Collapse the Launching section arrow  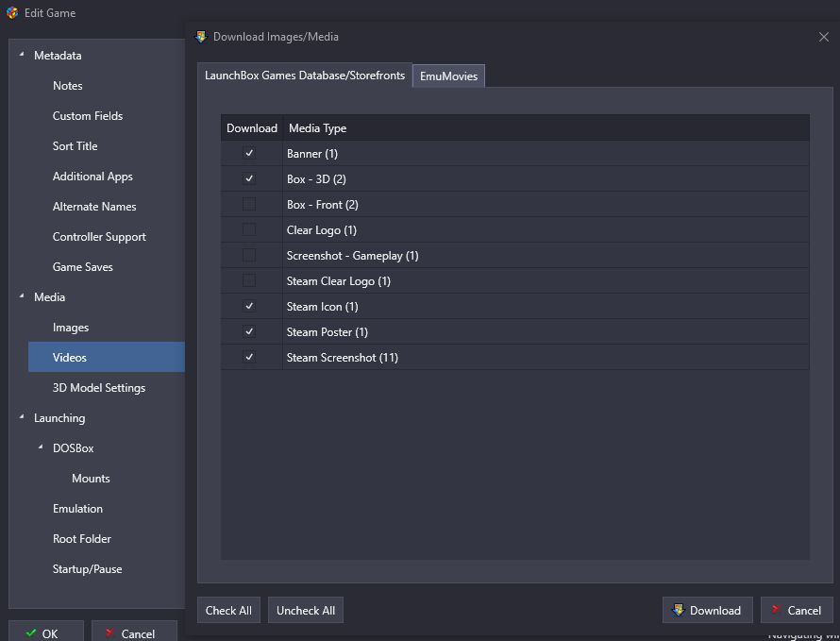pyautogui.click(x=22, y=418)
